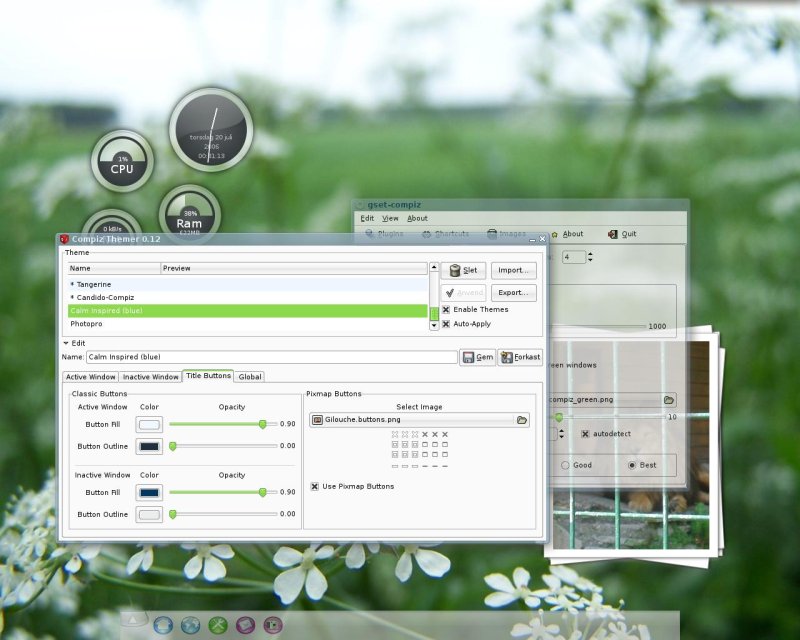
Task: Toggle the Enable Themes checkbox
Action: (x=446, y=310)
